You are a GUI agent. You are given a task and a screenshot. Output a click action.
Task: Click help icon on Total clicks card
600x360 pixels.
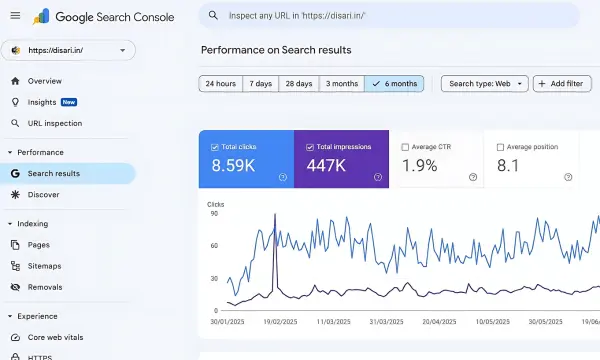click(283, 177)
